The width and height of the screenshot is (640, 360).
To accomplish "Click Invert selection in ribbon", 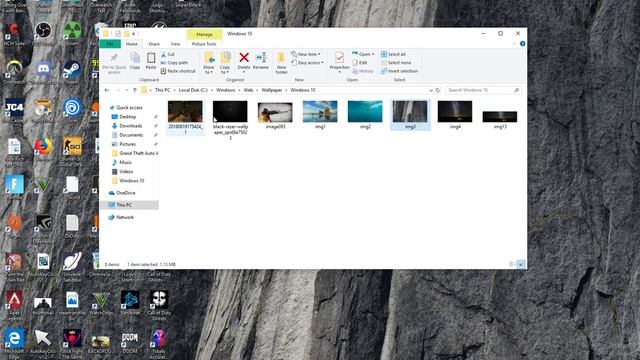I will pyautogui.click(x=399, y=71).
